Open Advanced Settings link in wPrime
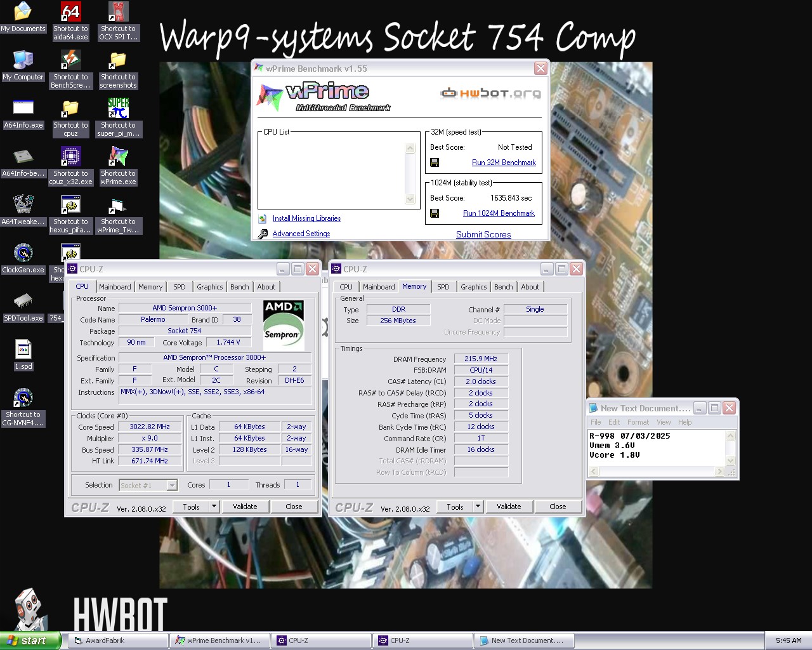The width and height of the screenshot is (812, 650). tap(301, 234)
